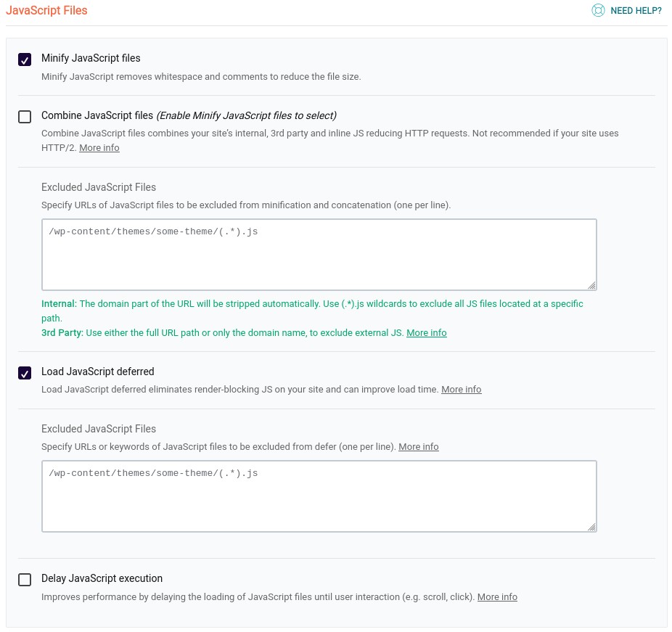Click the Minify JavaScript files label
This screenshot has height=632, width=672.
[91, 58]
